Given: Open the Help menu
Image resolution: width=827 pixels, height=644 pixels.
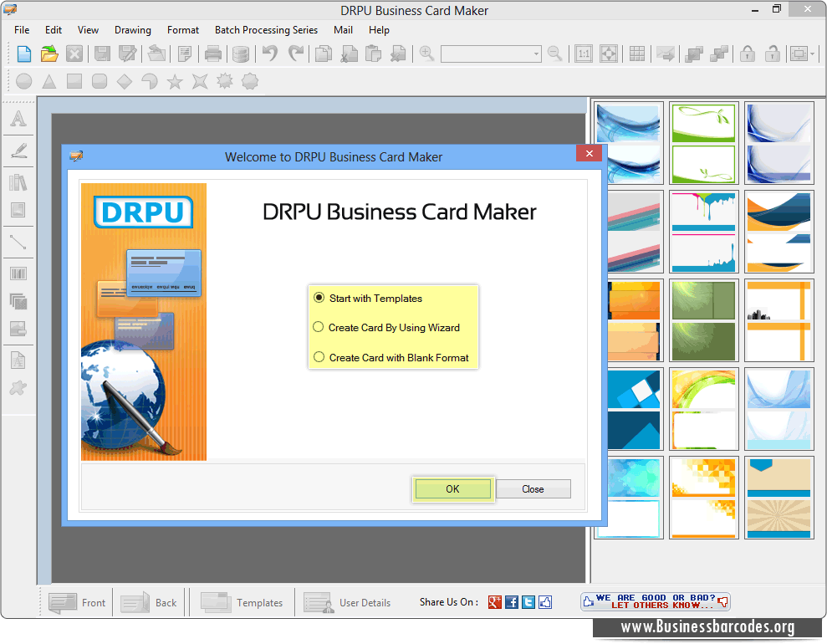Looking at the screenshot, I should [380, 30].
